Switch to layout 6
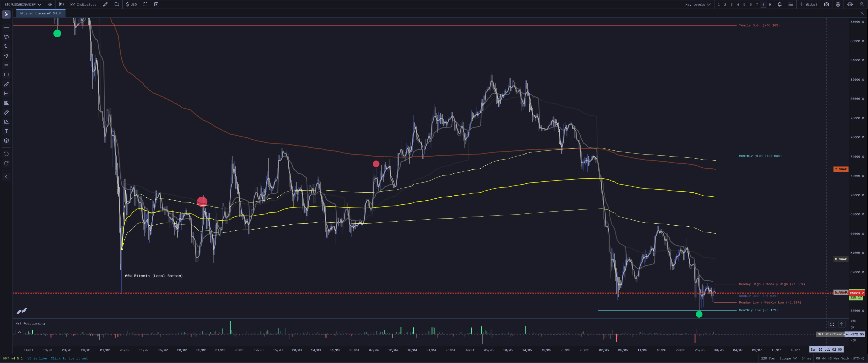The image size is (868, 363). click(750, 4)
